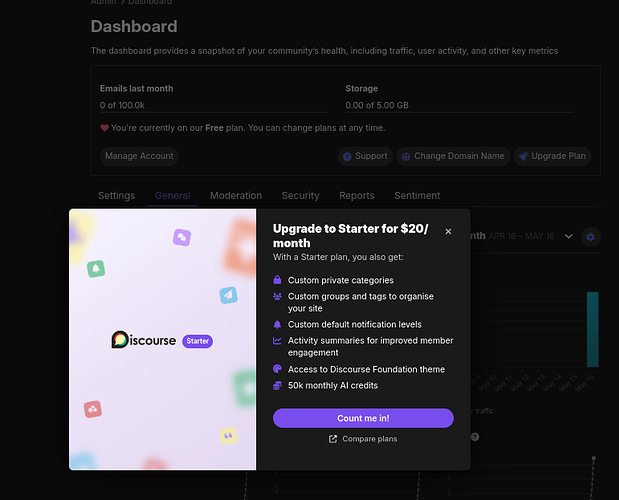
Task: Switch to the Security tab
Action: (300, 196)
